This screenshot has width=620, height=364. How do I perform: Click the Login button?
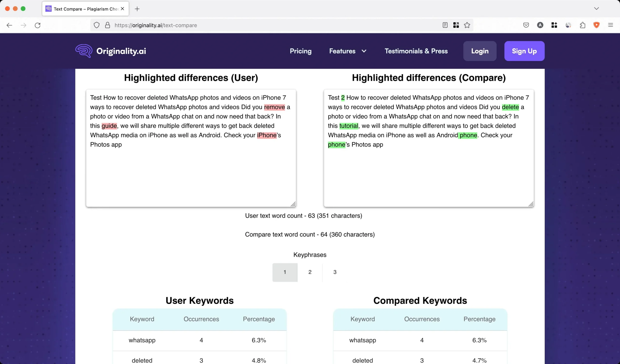(x=480, y=51)
